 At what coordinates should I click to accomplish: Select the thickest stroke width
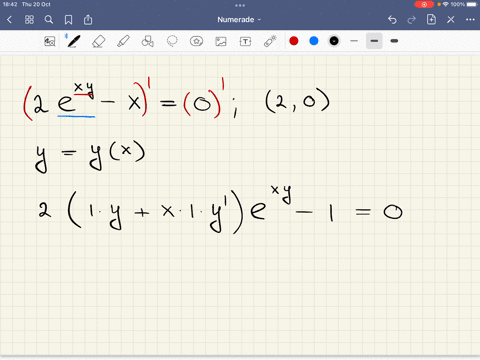pyautogui.click(x=394, y=41)
